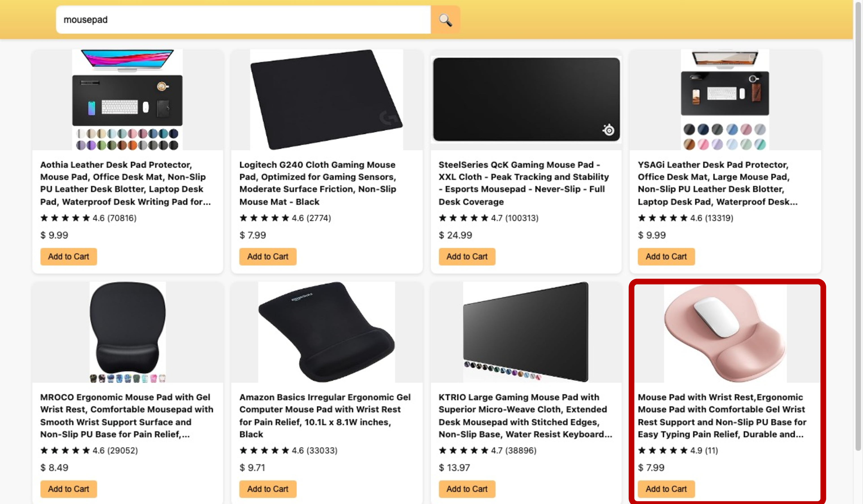The height and width of the screenshot is (504, 863).
Task: Click the mousepad search input field
Action: tap(243, 20)
